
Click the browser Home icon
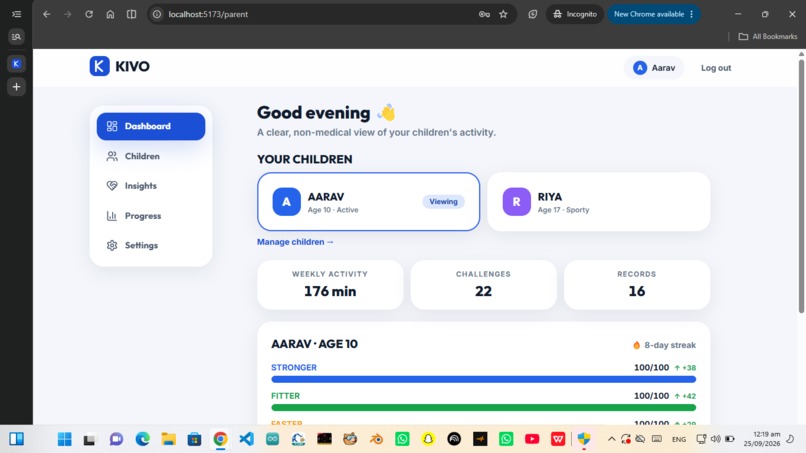click(x=110, y=14)
